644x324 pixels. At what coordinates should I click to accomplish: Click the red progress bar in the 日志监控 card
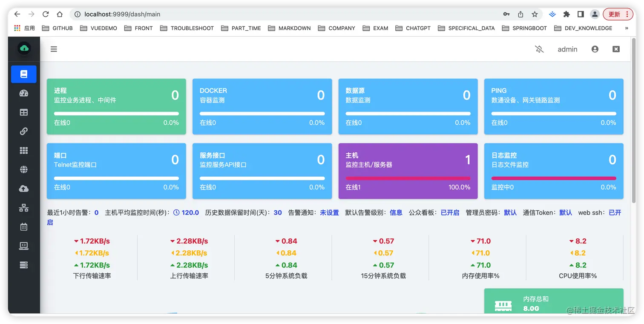coord(554,178)
